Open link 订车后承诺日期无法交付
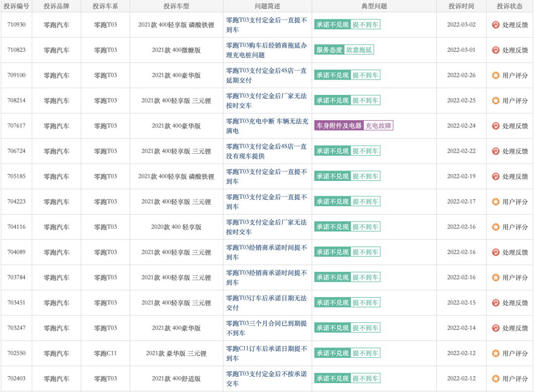The image size is (534, 392). (267, 303)
